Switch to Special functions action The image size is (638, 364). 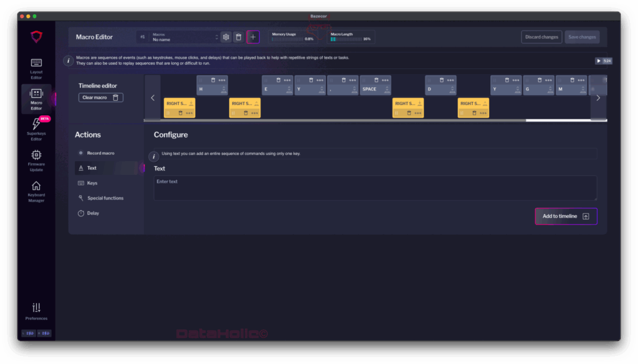(105, 198)
